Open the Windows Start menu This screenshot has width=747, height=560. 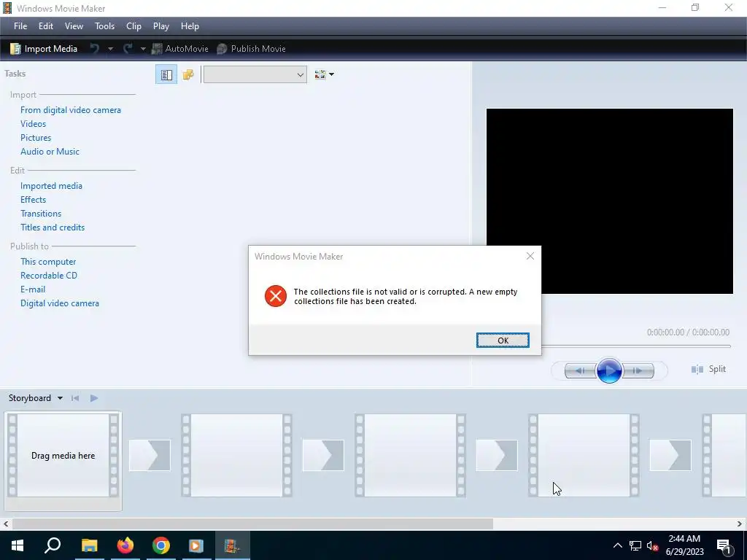tap(18, 545)
